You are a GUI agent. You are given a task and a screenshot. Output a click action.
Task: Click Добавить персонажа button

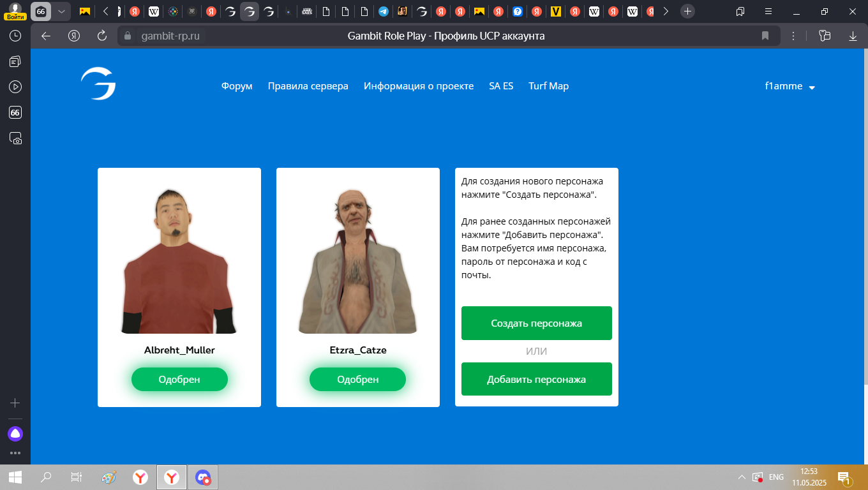(537, 379)
